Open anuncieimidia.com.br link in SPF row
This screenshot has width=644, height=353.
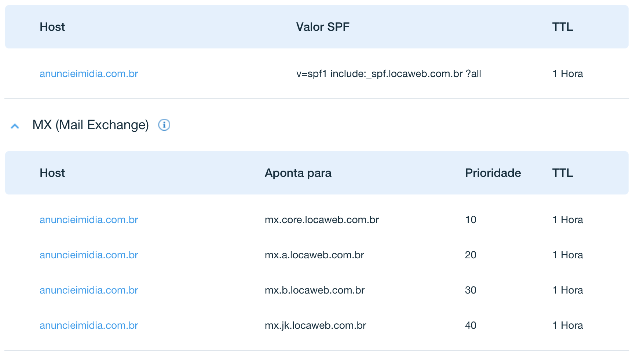point(89,74)
